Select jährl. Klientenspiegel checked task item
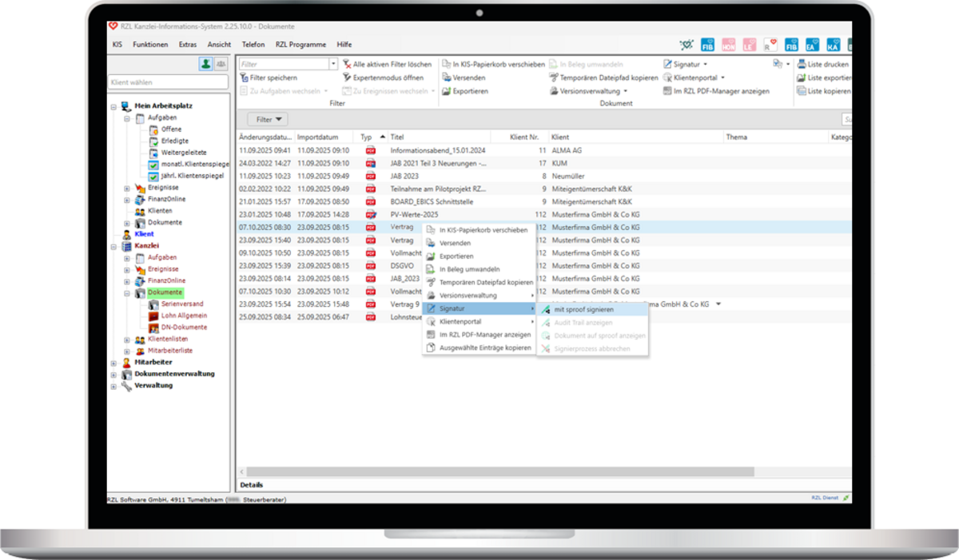 pyautogui.click(x=154, y=176)
